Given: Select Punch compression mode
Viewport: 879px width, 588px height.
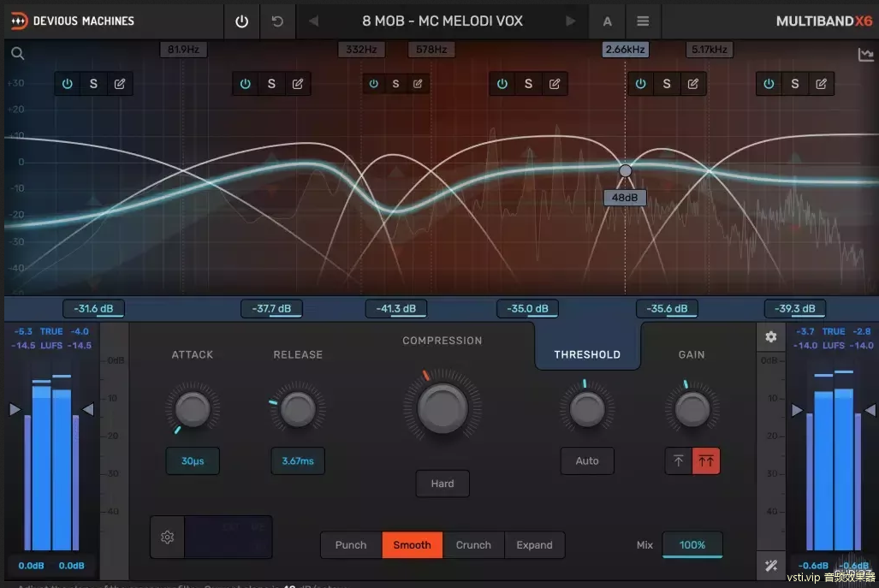Looking at the screenshot, I should pos(351,545).
